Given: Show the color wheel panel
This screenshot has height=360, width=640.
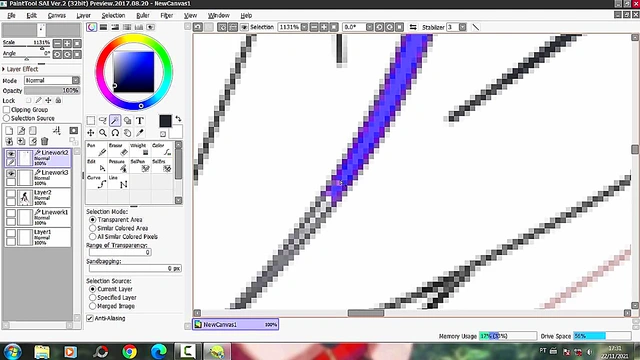Looking at the screenshot, I should click(x=91, y=27).
